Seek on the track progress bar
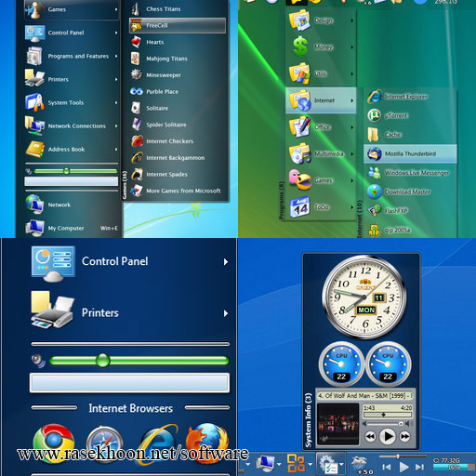 (x=388, y=415)
